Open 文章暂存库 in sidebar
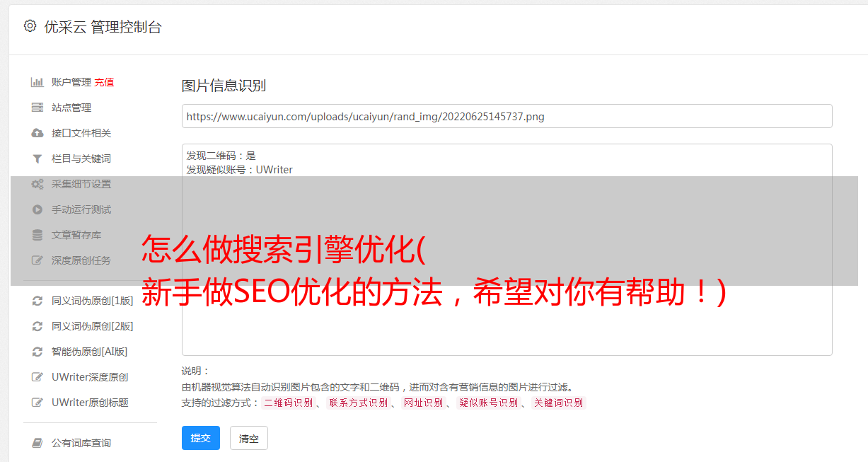This screenshot has width=868, height=462. point(76,235)
